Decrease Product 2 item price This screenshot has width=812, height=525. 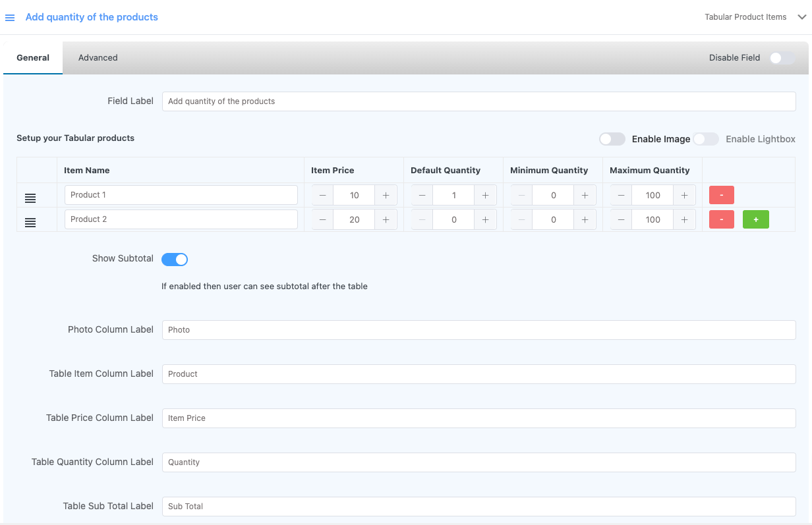[x=322, y=219]
